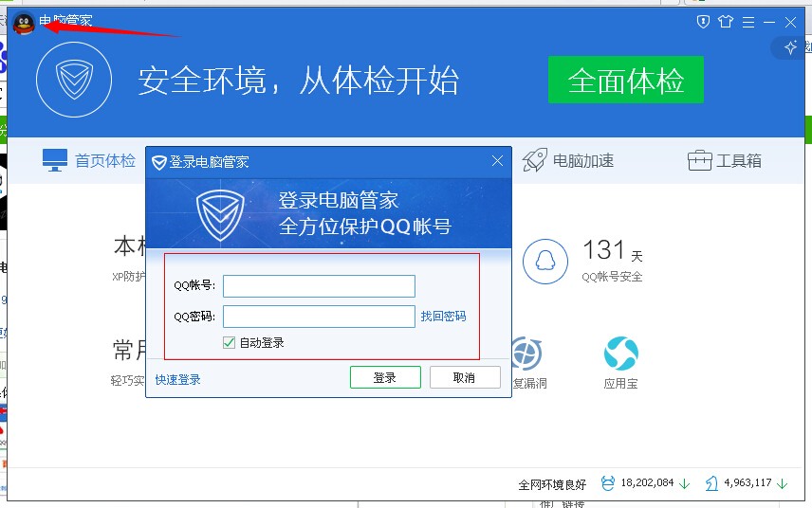Open the QQ帐号安全 penguin circle icon
Viewport: 812px width, 508px height.
click(x=545, y=262)
